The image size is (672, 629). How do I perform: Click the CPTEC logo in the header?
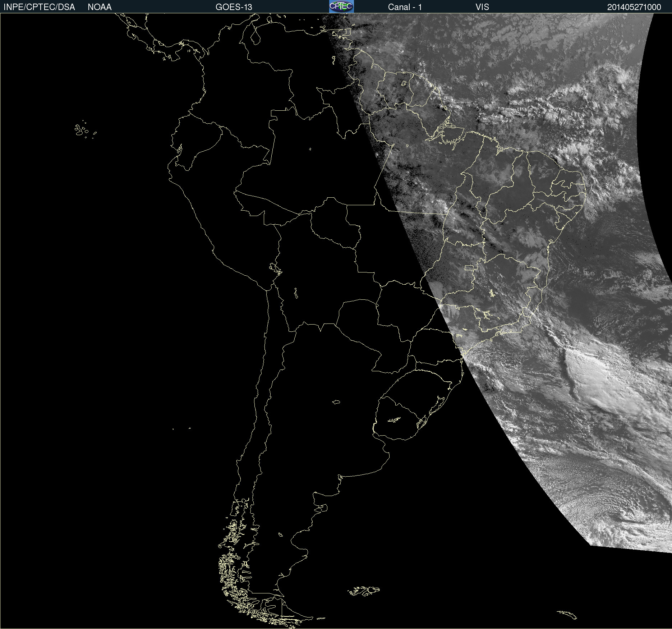(341, 6)
